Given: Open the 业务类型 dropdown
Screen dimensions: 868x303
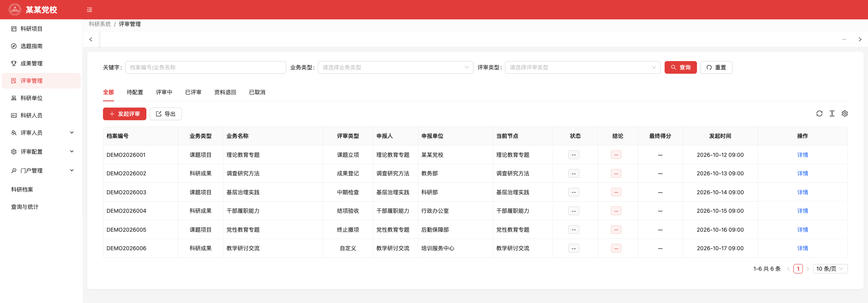Looking at the screenshot, I should point(395,67).
